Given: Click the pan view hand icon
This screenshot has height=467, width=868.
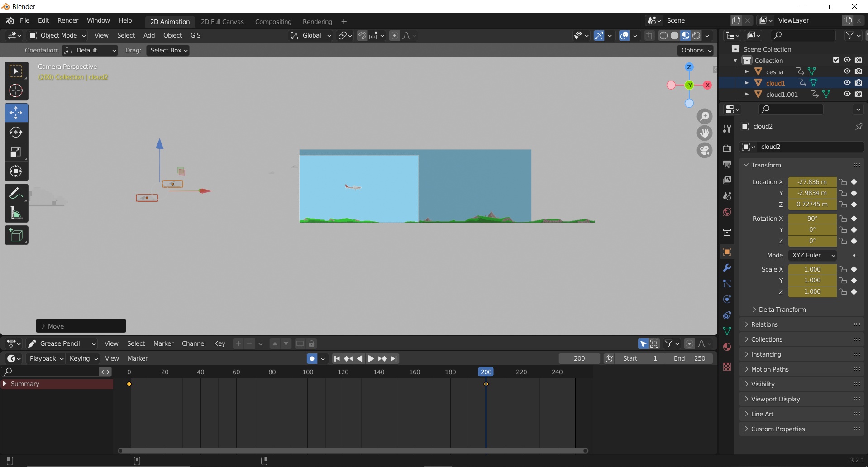Looking at the screenshot, I should point(705,133).
